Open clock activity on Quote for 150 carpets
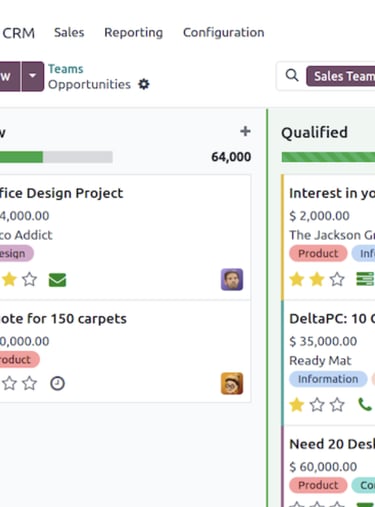 point(57,383)
